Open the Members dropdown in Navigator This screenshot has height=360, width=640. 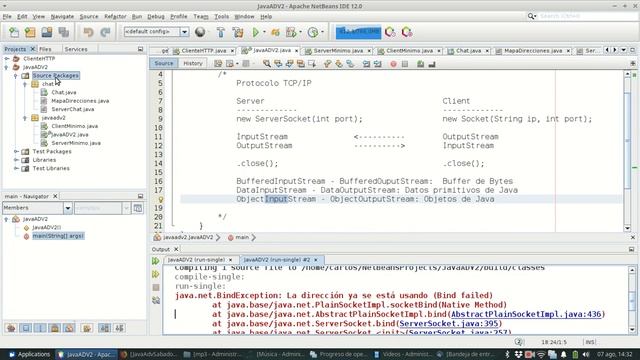point(68,208)
